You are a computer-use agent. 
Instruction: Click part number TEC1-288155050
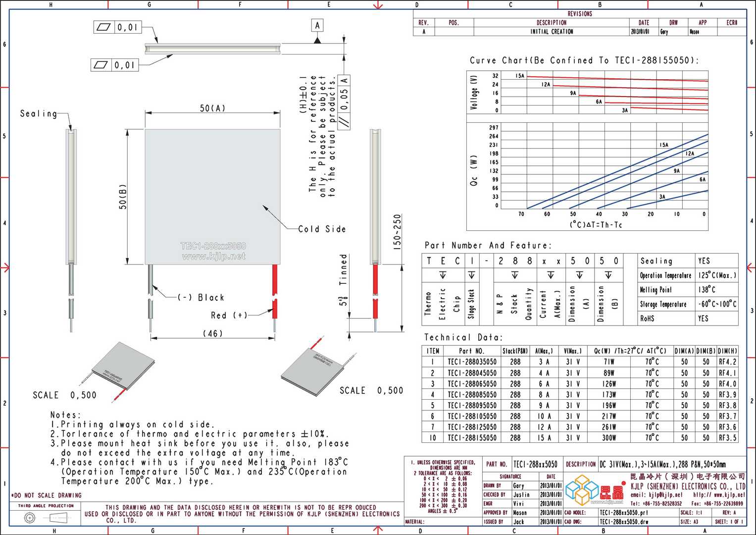(472, 438)
